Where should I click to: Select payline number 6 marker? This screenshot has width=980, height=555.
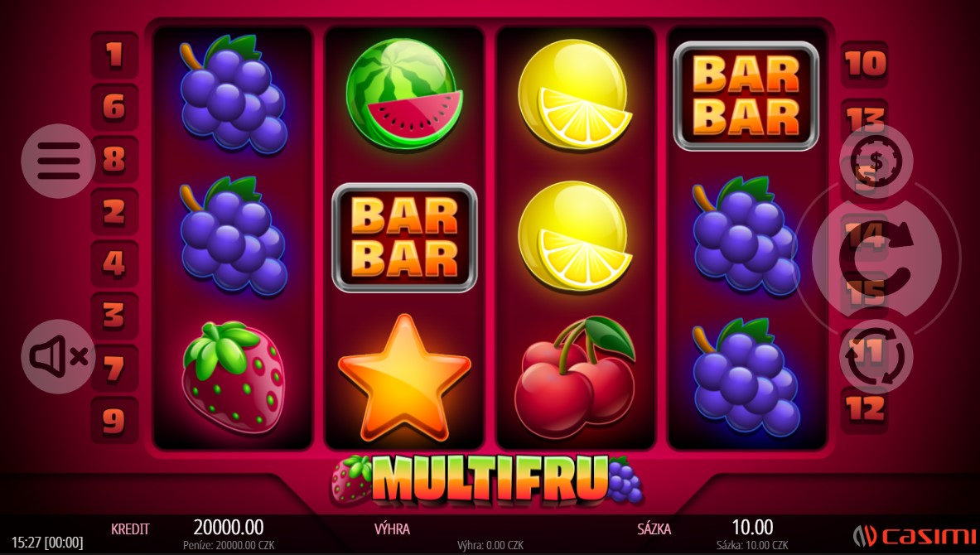pyautogui.click(x=114, y=107)
